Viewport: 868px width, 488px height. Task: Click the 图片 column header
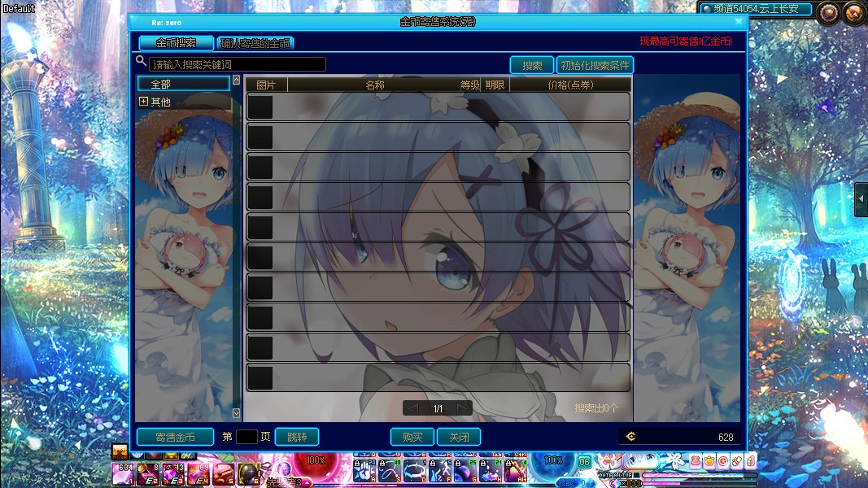pos(266,85)
